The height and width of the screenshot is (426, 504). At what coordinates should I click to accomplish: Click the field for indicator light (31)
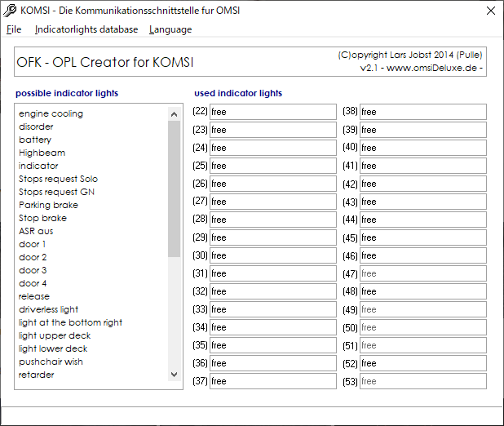273,273
